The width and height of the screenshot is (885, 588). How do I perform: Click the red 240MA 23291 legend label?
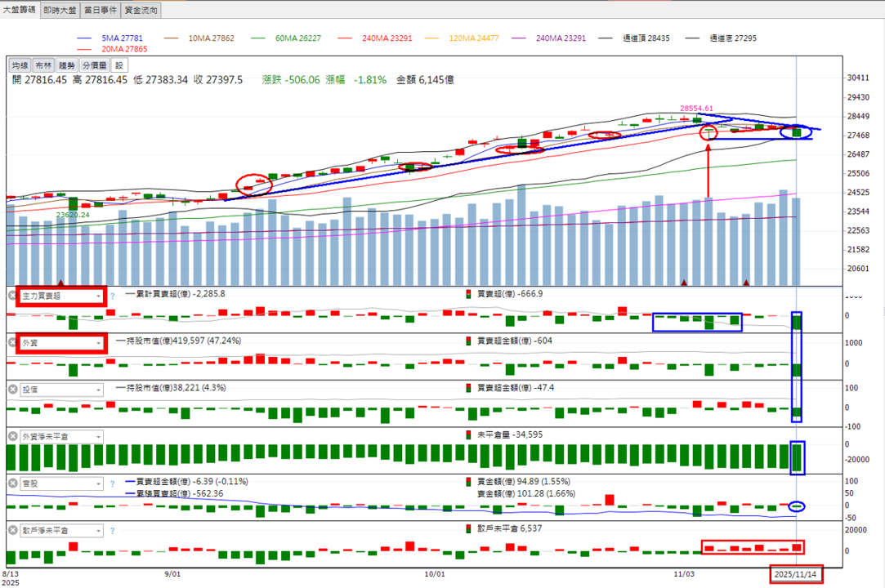pyautogui.click(x=387, y=38)
